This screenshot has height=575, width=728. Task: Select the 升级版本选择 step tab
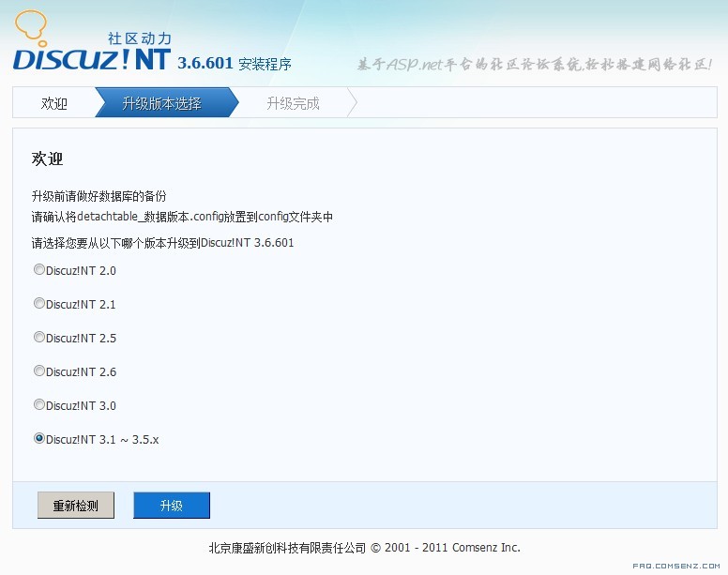click(162, 103)
